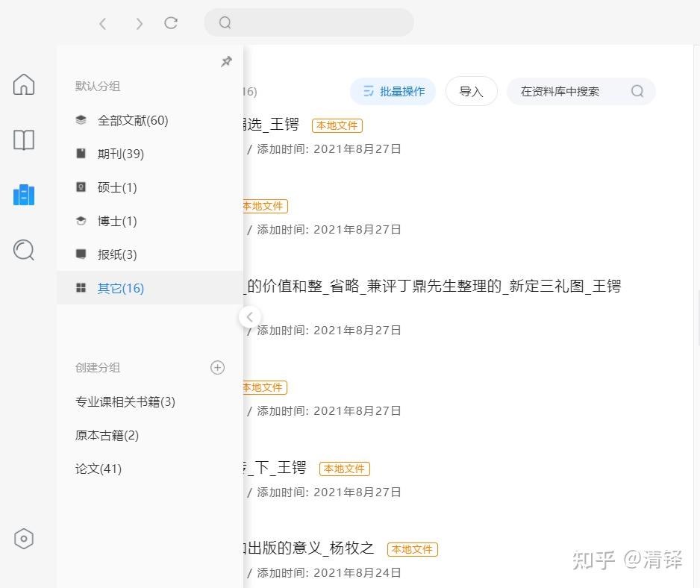700x588 pixels.
Task: Click the 导入 button
Action: 471,91
